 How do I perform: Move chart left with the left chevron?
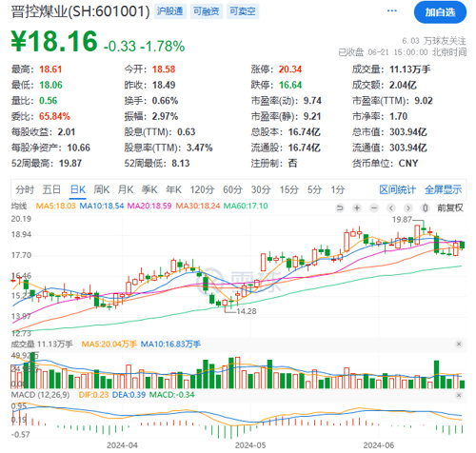(391, 208)
